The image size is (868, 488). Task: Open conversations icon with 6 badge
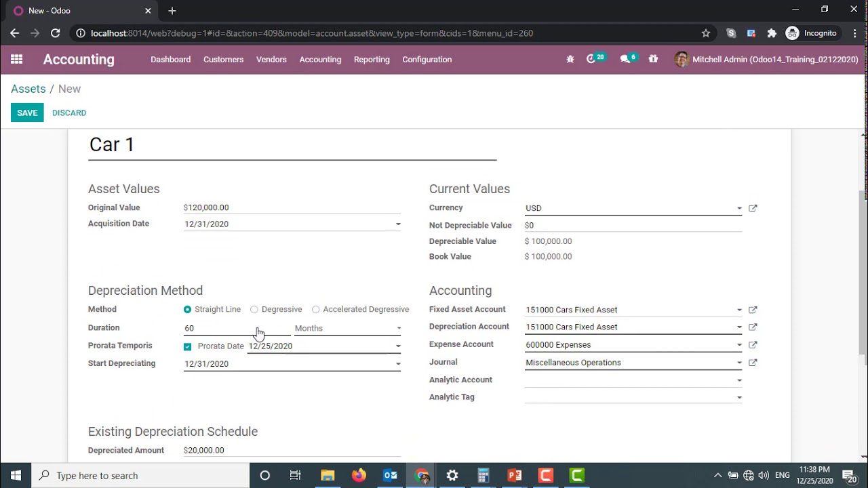[629, 59]
